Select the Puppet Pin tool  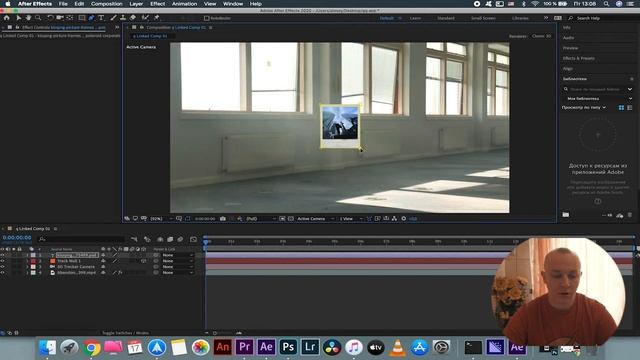(156, 18)
